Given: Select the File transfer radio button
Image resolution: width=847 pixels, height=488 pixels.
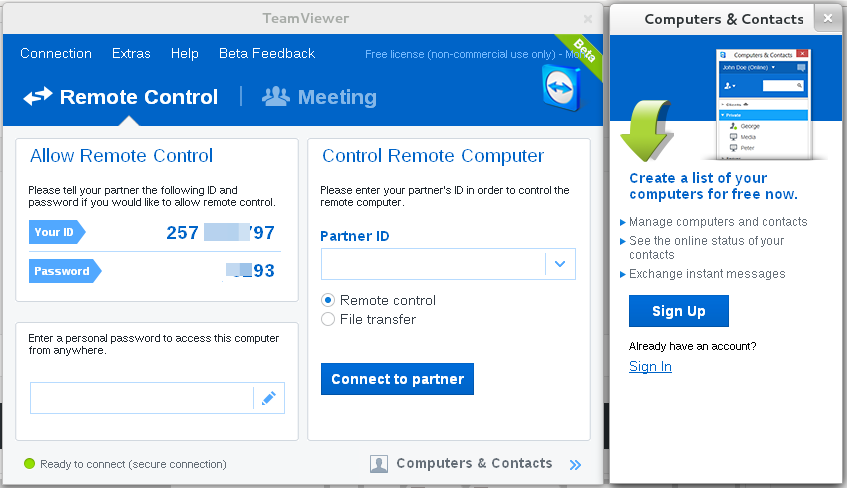Looking at the screenshot, I should (x=328, y=319).
